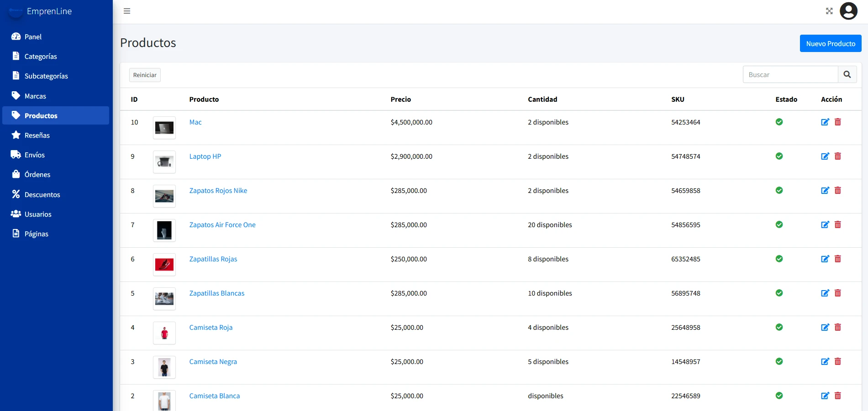Open Reseñas in sidebar
The width and height of the screenshot is (868, 411).
point(56,135)
